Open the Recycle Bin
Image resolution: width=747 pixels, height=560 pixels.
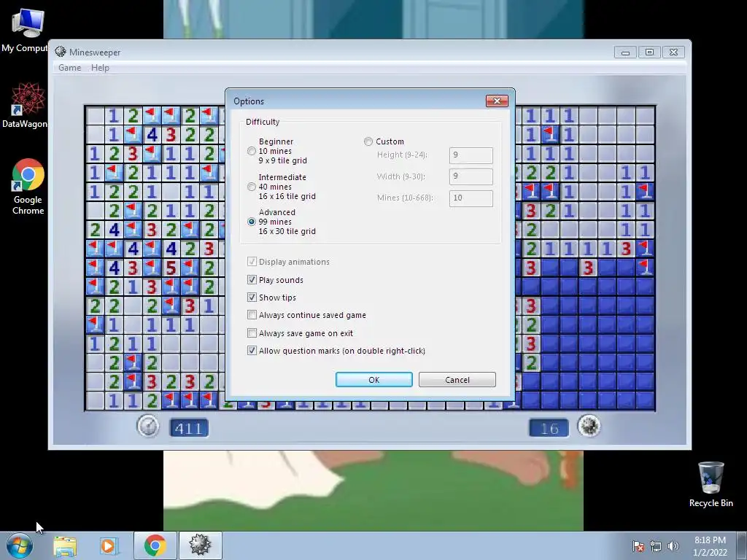(x=711, y=484)
